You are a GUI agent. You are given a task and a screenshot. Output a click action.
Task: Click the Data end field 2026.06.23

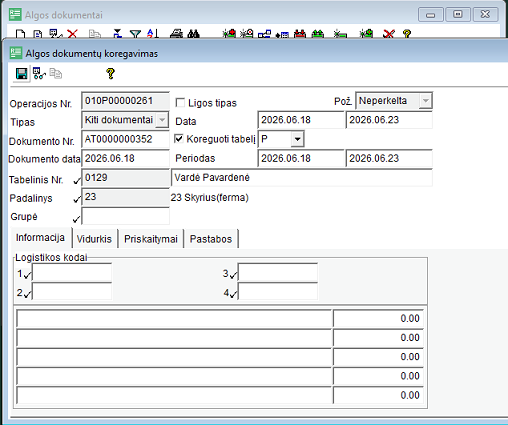point(389,120)
